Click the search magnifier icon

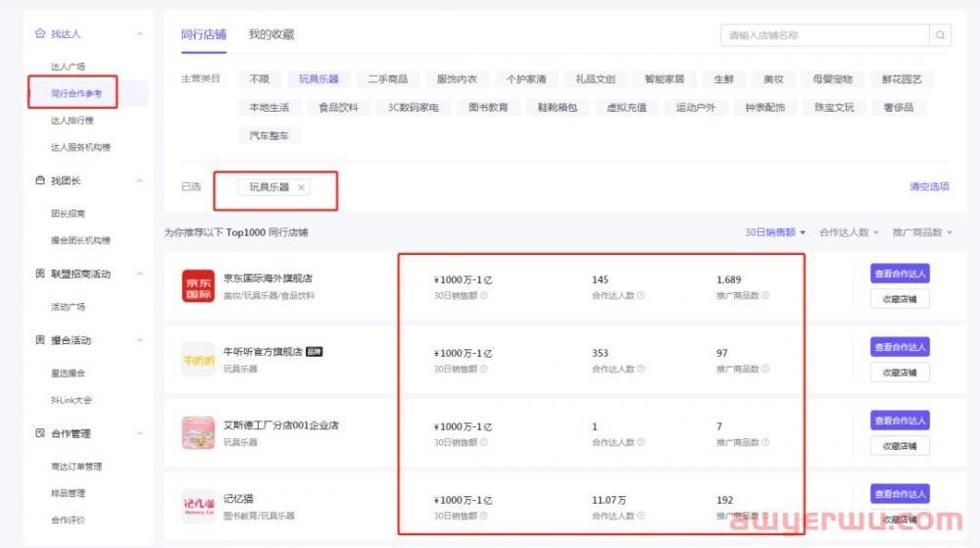940,35
